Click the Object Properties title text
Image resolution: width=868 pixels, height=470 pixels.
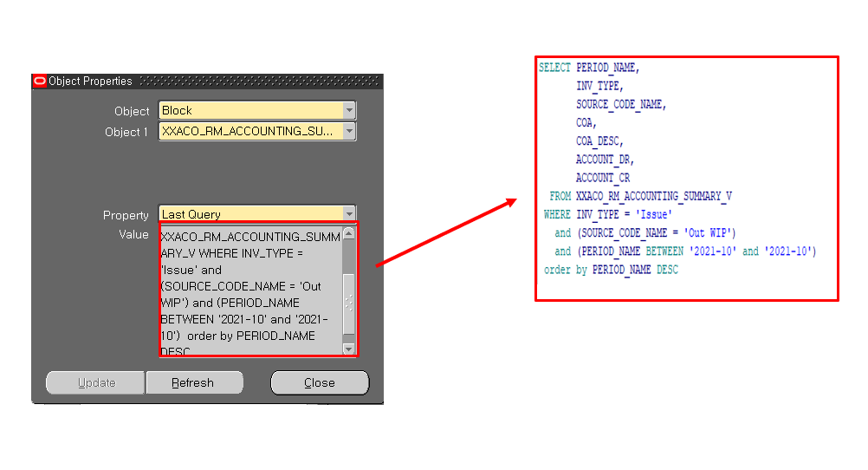(90, 81)
